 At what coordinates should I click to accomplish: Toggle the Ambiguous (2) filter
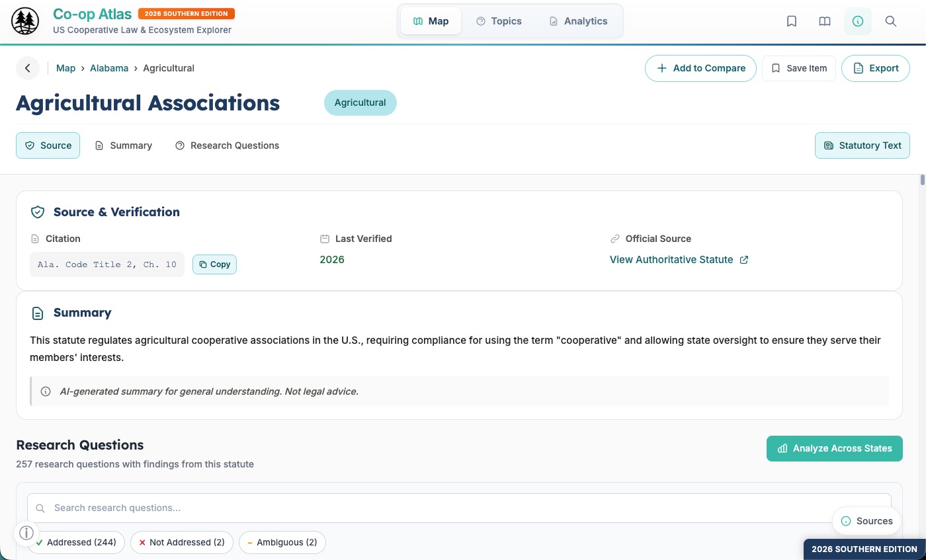click(282, 542)
